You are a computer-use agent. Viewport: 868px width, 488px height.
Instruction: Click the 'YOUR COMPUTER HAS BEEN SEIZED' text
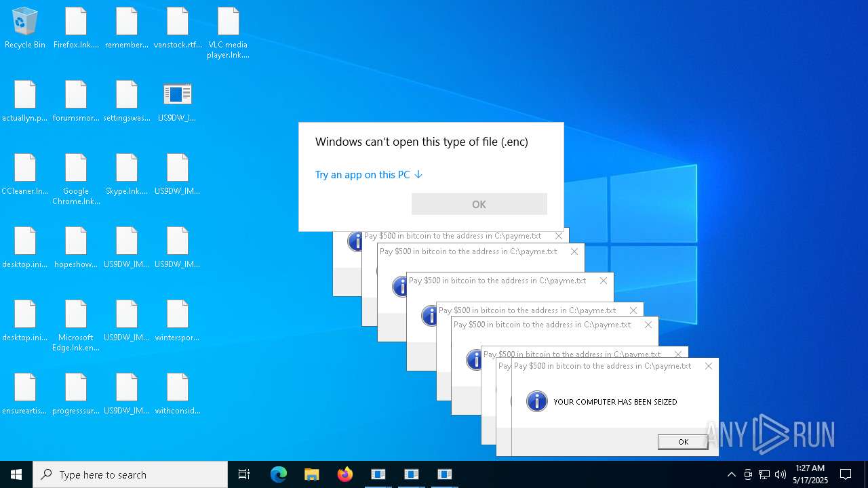point(615,402)
